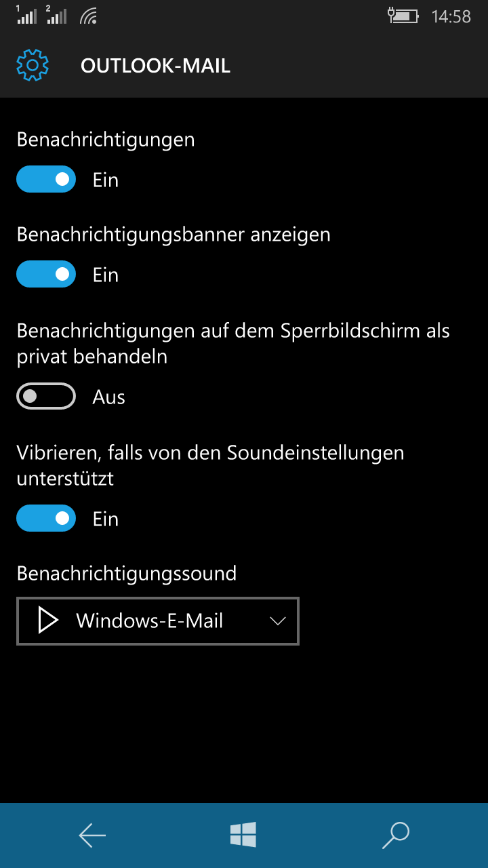Image resolution: width=488 pixels, height=868 pixels.
Task: Tap the clock showing 14:58
Action: [451, 17]
